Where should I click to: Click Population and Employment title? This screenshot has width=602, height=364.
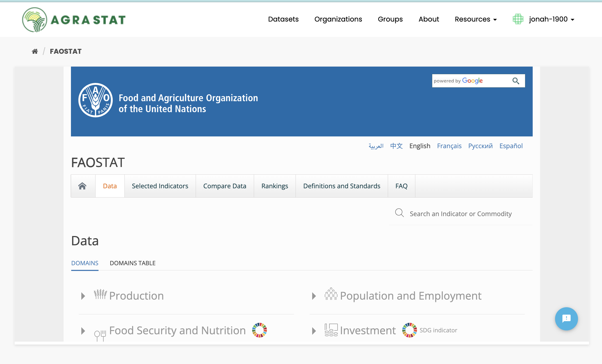411,296
